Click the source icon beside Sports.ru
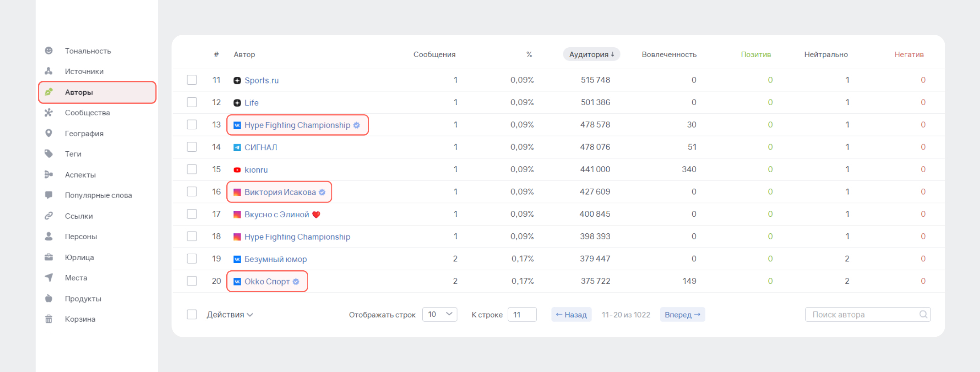Screen dimensions: 980x372 237,80
